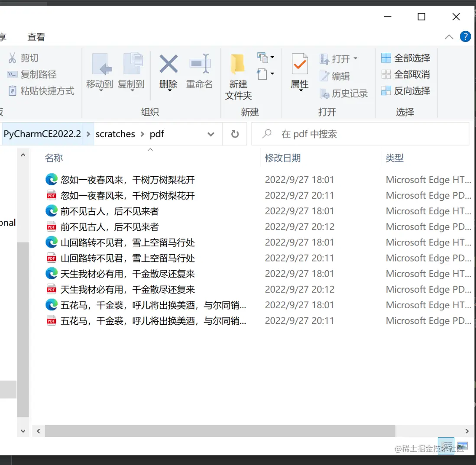This screenshot has width=476, height=465.
Task: Click Paste shortcut (粘贴快捷方式) icon
Action: click(12, 91)
